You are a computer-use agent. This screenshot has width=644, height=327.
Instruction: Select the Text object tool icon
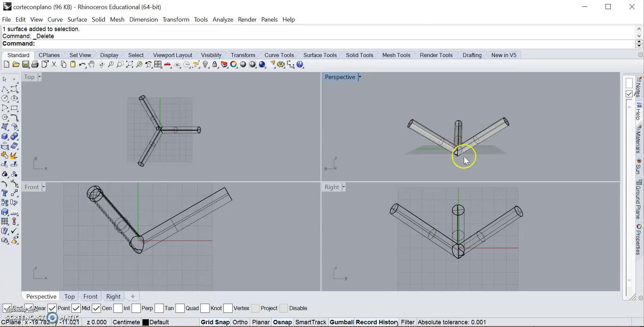click(x=5, y=193)
